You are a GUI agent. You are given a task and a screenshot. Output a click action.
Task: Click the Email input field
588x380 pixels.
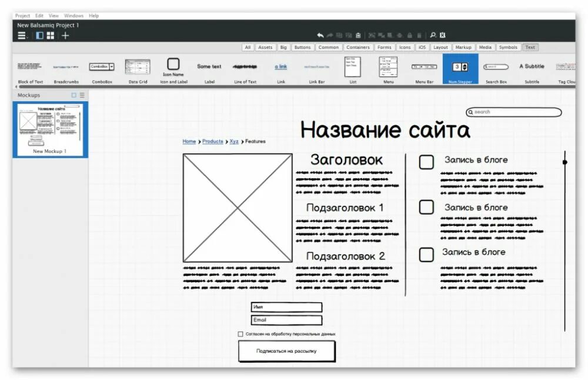click(286, 320)
